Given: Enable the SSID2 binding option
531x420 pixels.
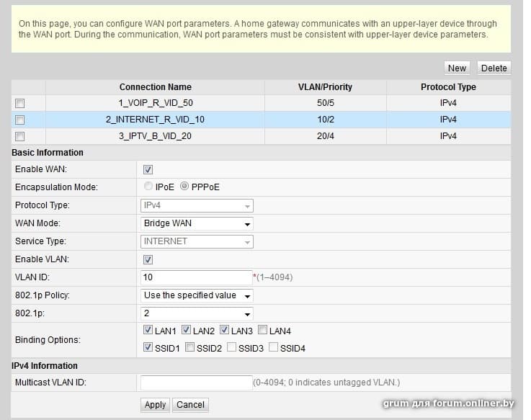Looking at the screenshot, I should click(189, 348).
